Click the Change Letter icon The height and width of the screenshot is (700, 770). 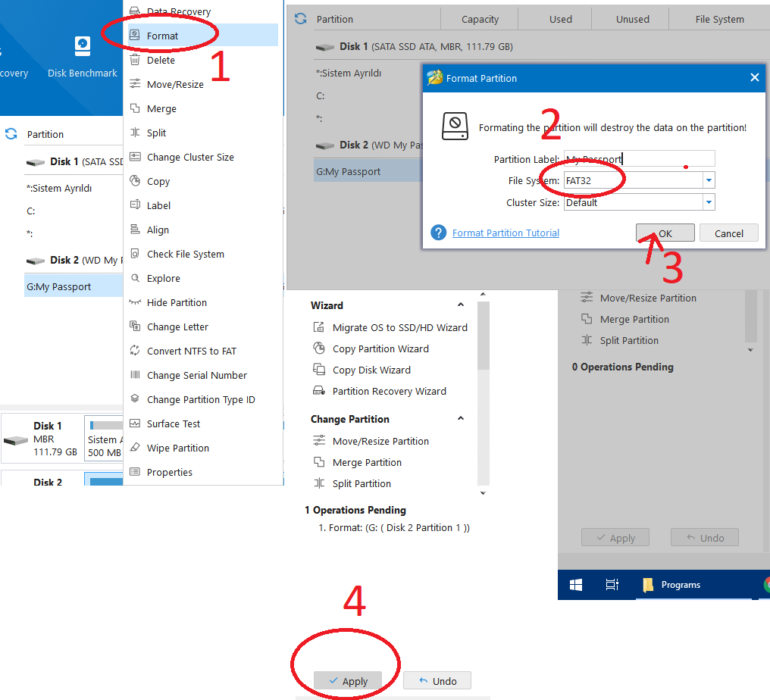click(x=135, y=326)
